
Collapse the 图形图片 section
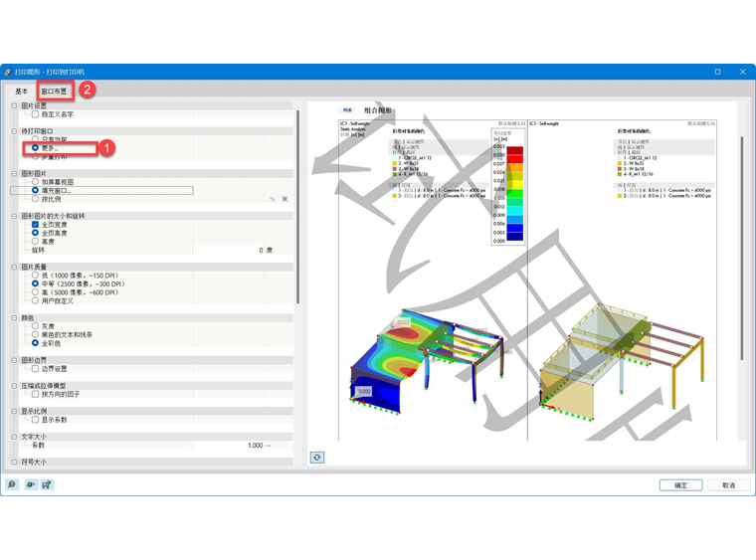[x=14, y=173]
